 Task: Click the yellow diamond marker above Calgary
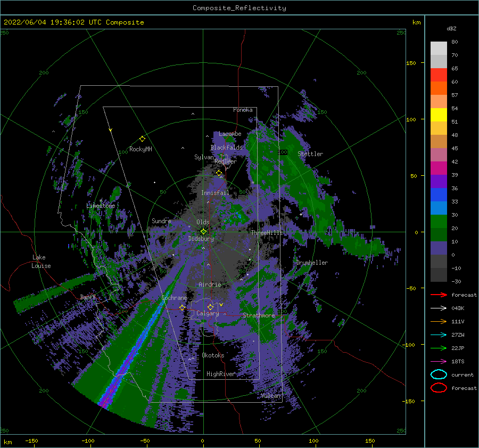(x=210, y=307)
